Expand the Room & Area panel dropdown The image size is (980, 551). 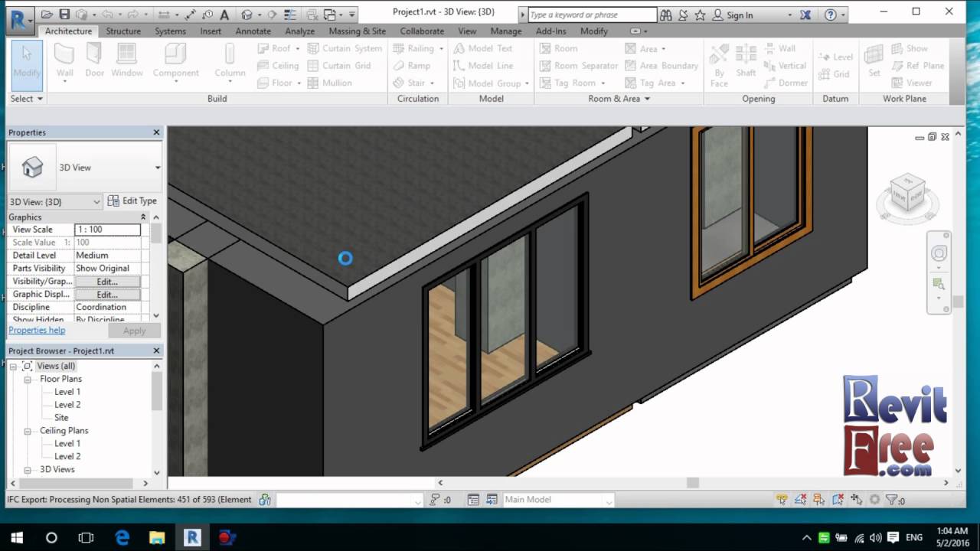click(619, 99)
